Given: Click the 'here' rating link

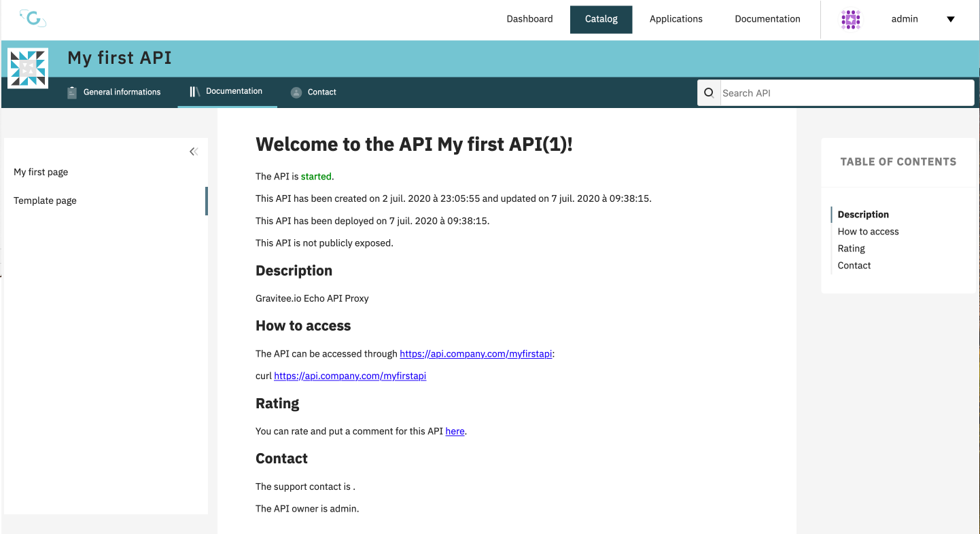Looking at the screenshot, I should click(x=455, y=431).
